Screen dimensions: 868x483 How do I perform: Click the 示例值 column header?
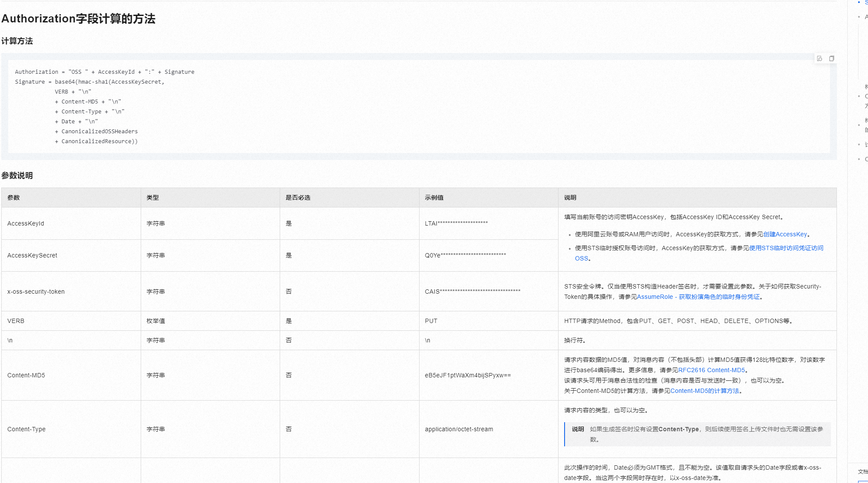[x=489, y=198]
